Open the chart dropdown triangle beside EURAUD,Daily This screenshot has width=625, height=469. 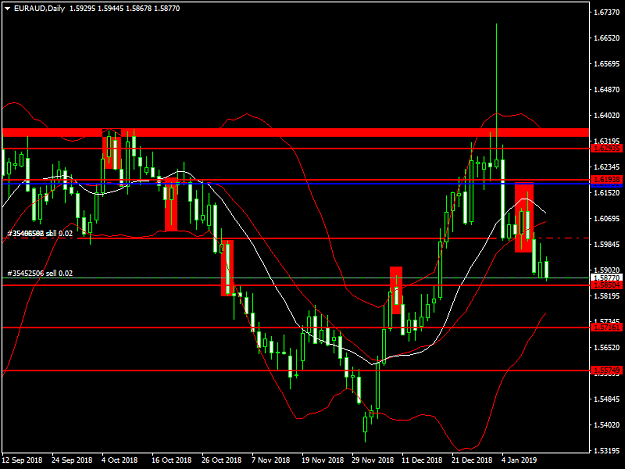[7, 8]
